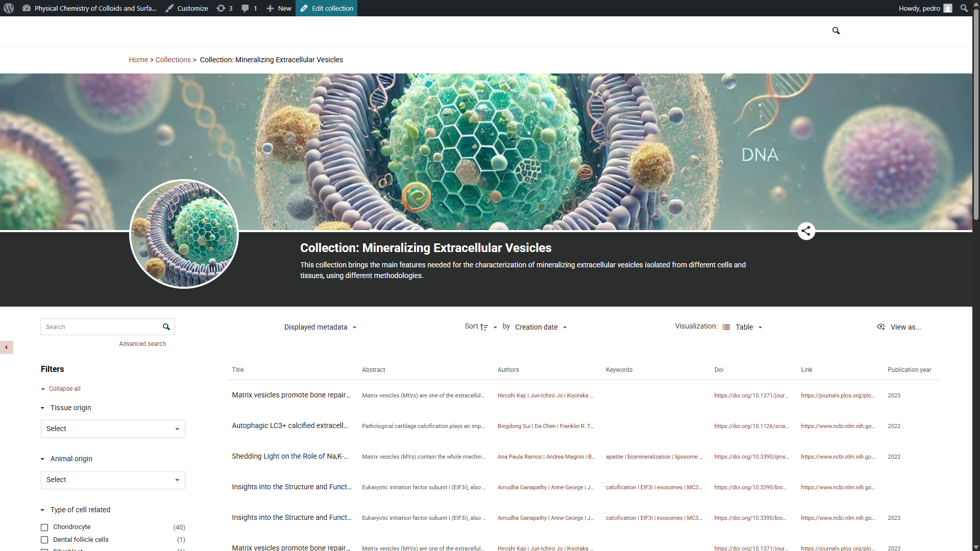The height and width of the screenshot is (551, 980).
Task: Click the header search magnifier icon
Action: pyautogui.click(x=836, y=31)
